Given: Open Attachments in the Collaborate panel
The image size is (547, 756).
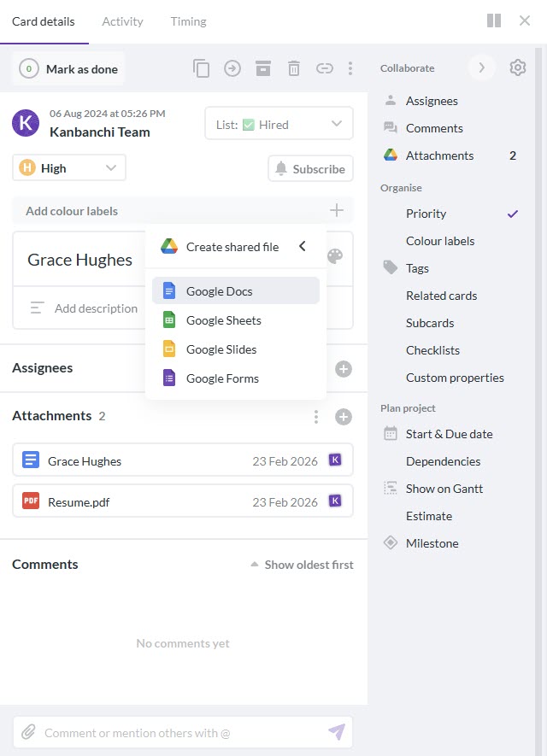Looking at the screenshot, I should tap(451, 155).
